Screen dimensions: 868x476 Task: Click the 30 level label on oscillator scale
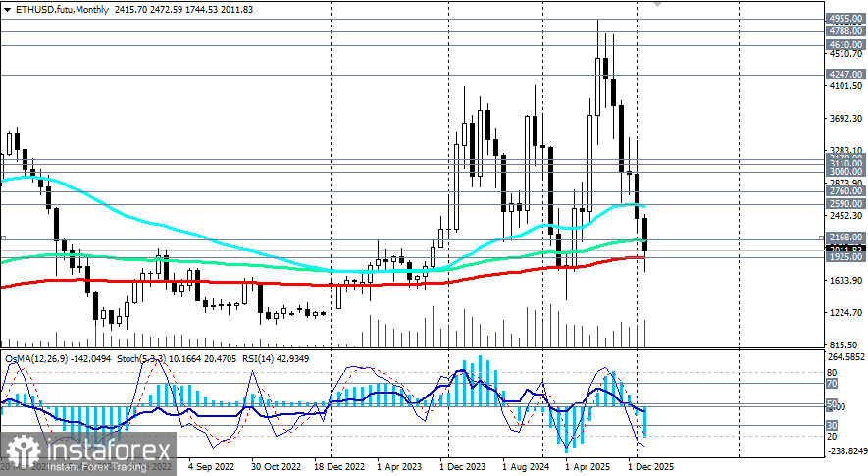click(832, 426)
